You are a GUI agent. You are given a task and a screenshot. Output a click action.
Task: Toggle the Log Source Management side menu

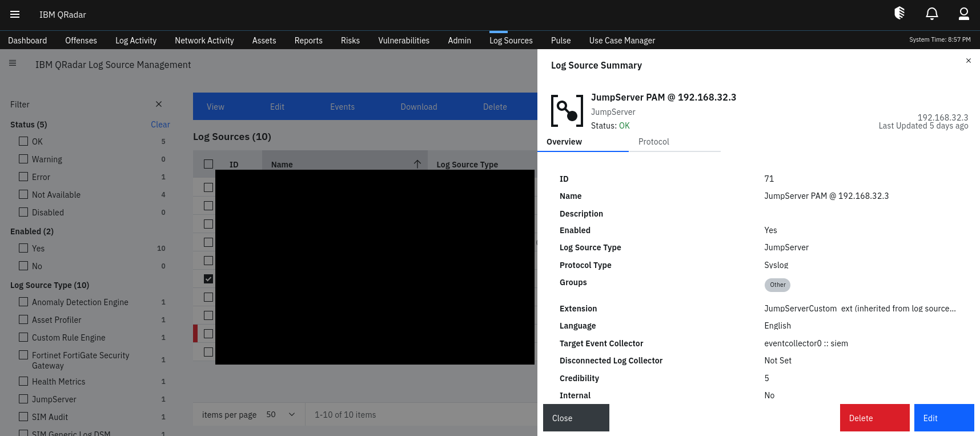point(13,63)
